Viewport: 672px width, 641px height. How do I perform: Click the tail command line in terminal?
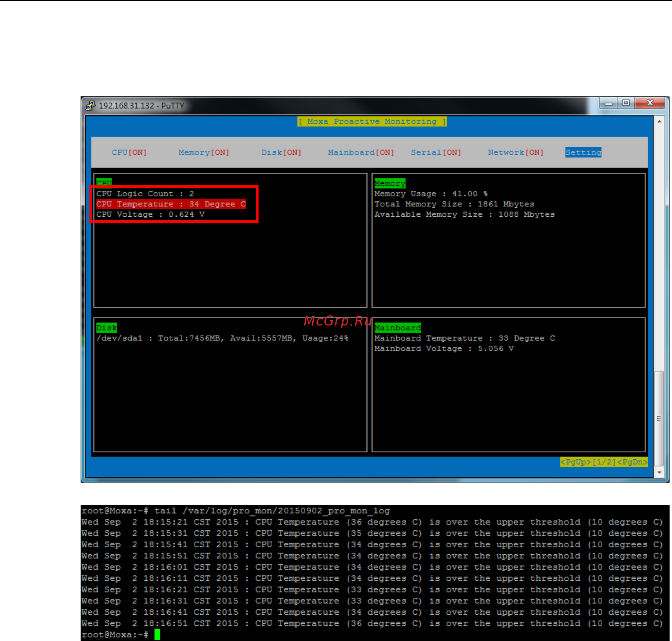[236, 511]
